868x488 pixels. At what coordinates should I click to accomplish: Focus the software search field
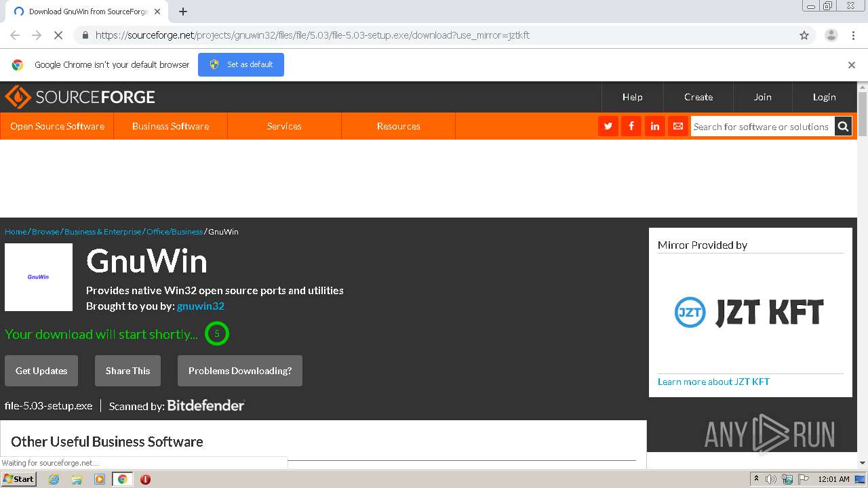coord(762,126)
